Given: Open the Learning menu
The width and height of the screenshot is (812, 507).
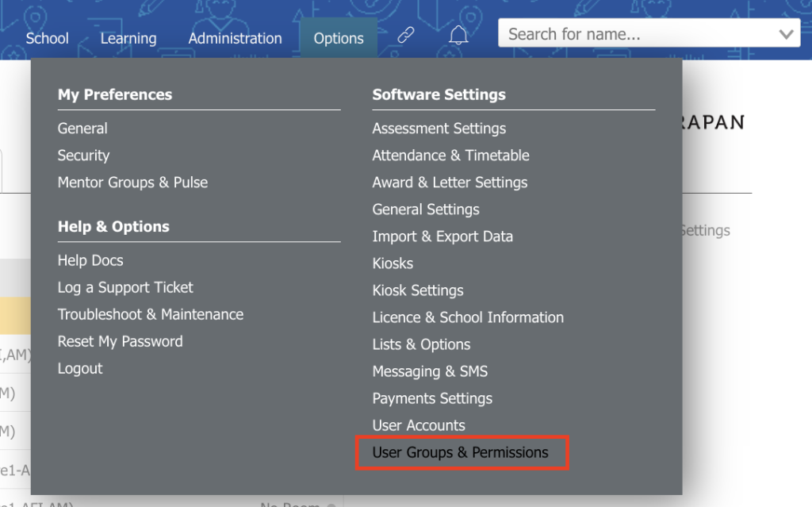Looking at the screenshot, I should [128, 38].
